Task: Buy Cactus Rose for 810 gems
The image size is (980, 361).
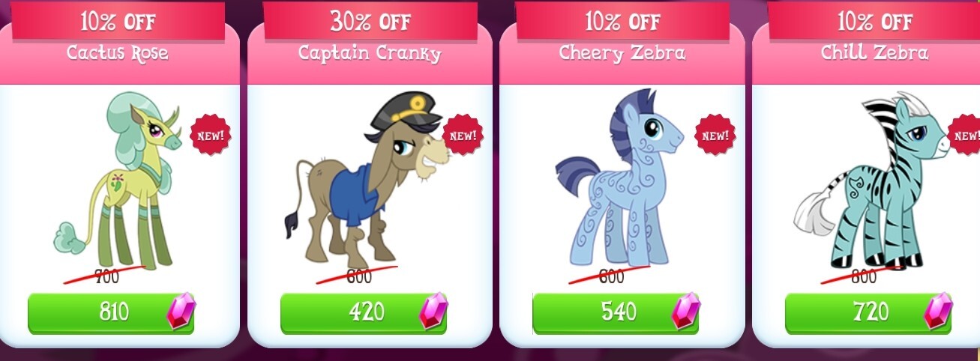Action: (111, 312)
